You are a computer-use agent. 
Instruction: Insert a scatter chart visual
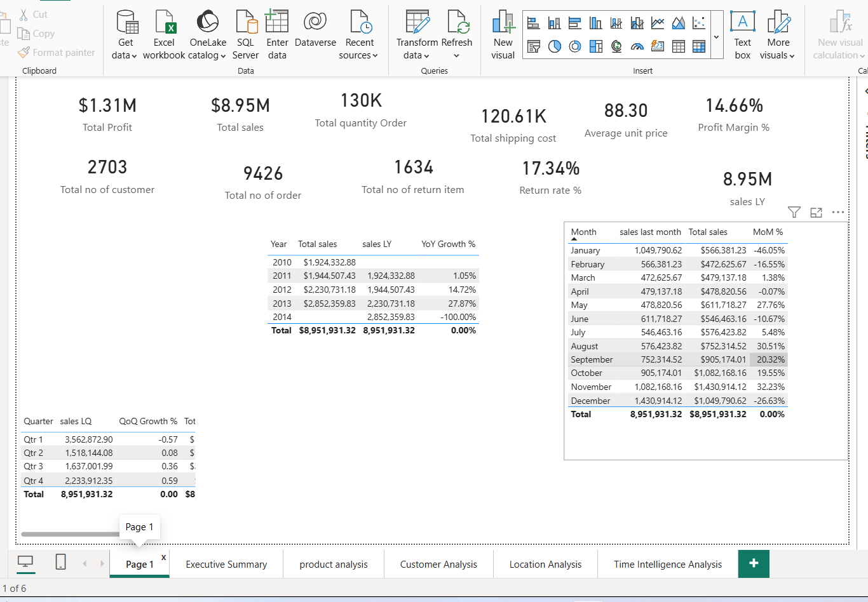(x=698, y=23)
